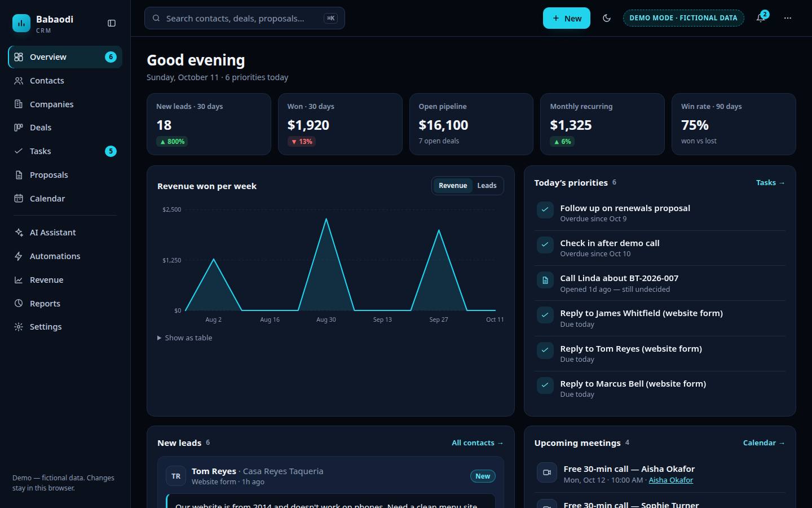
Task: Click the New status badge on Tom Reyes lead
Action: [483, 476]
